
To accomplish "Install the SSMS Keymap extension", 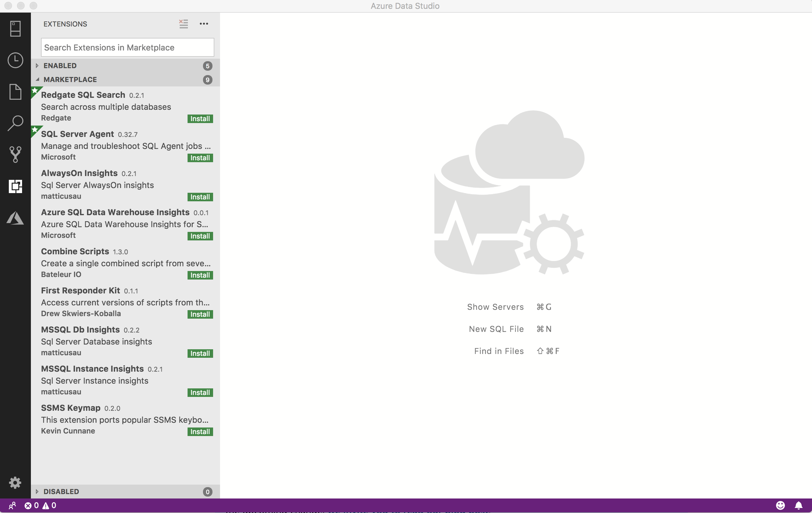I will point(200,431).
